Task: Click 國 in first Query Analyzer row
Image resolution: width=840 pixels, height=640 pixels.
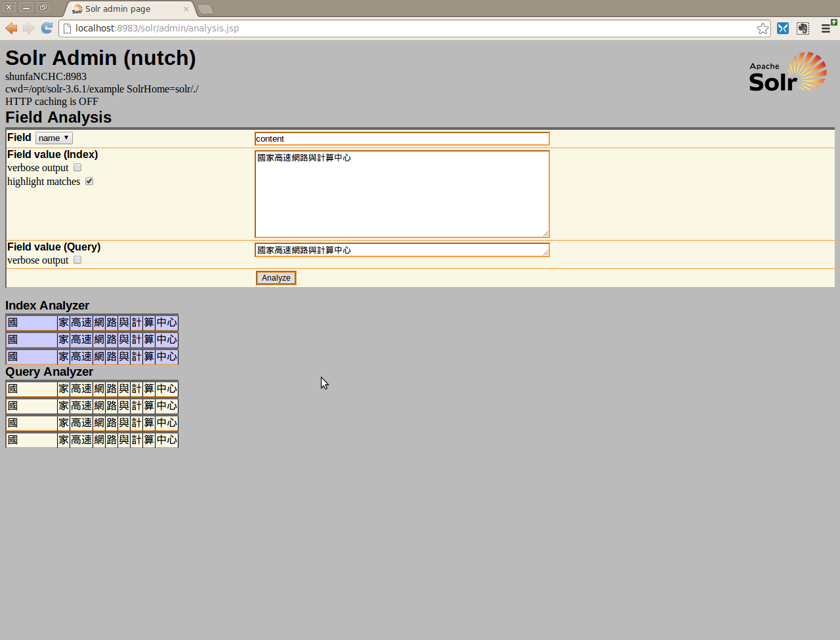Action: pyautogui.click(x=31, y=389)
